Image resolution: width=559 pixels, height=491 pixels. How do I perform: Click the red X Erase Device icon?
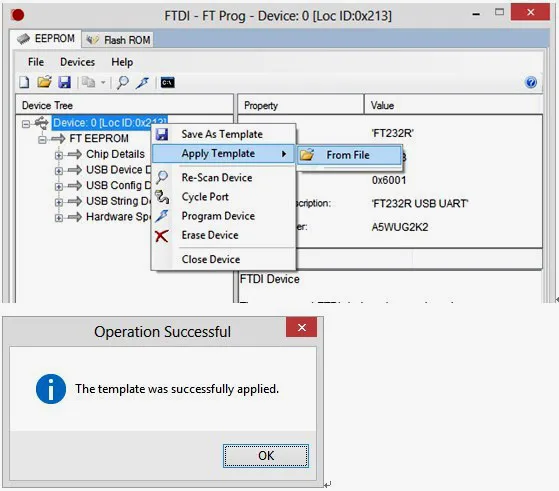[161, 236]
